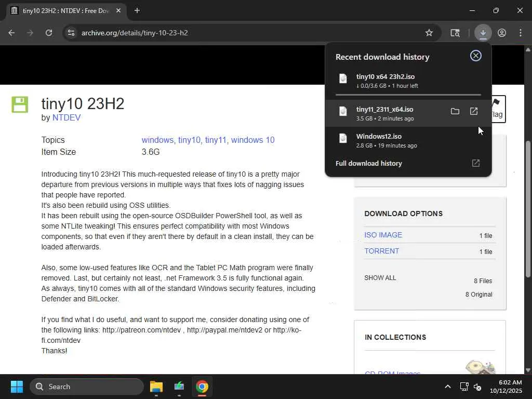Close the tiny10 23H2 tab
532x399 pixels.
coord(118,10)
